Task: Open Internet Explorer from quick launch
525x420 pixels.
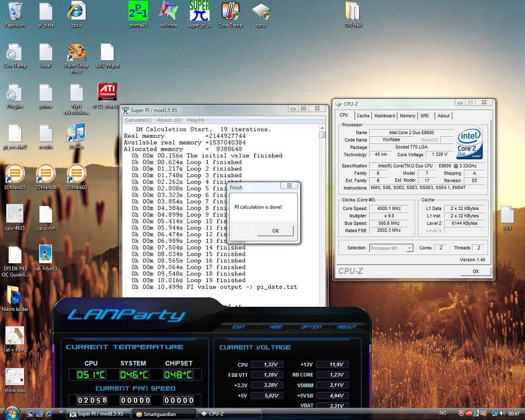Action: [x=49, y=414]
